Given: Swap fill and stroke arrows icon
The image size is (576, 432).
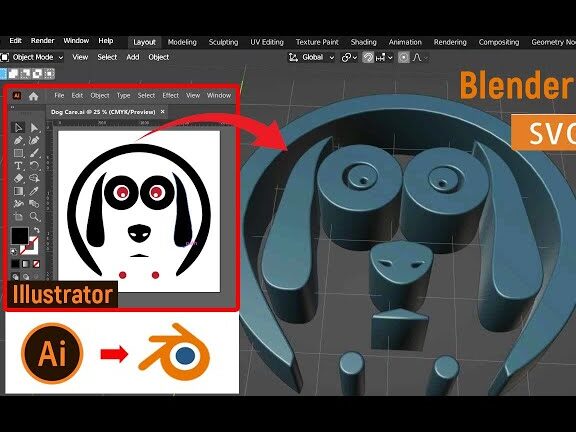Looking at the screenshot, I should coord(36,230).
